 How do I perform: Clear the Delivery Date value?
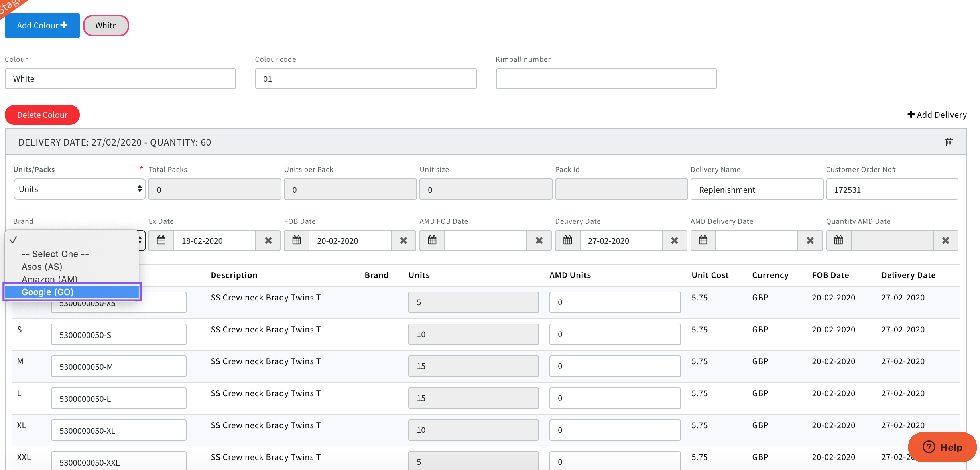tap(674, 241)
